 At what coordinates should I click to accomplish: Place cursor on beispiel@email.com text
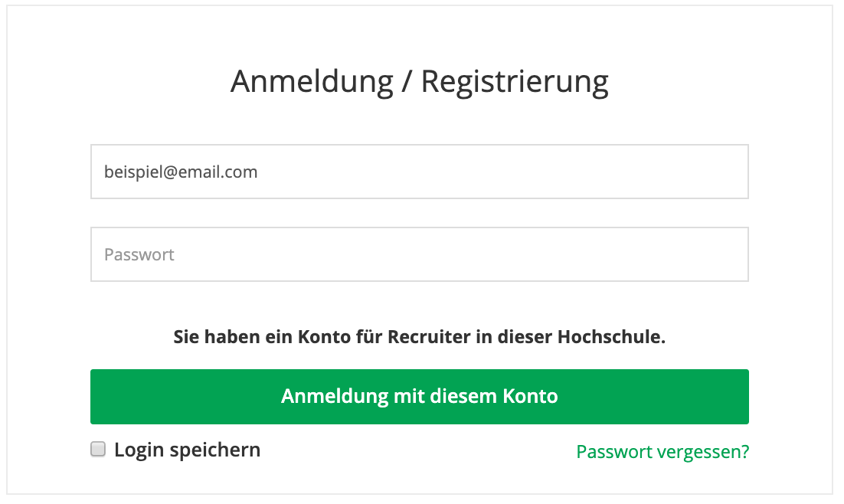[x=181, y=172]
